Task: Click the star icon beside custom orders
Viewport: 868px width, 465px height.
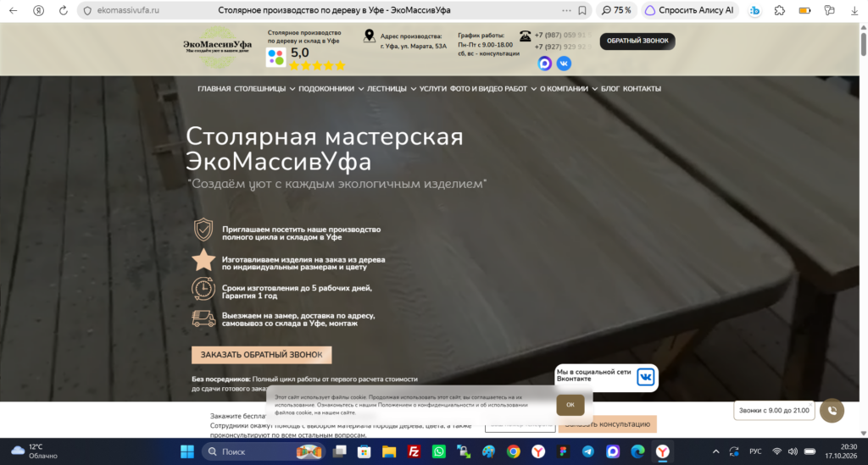Action: pos(203,260)
